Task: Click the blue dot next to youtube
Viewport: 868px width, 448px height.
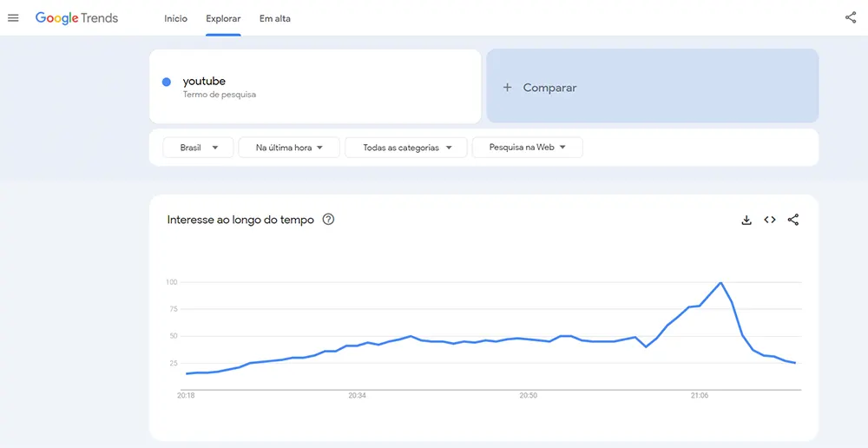Action: 167,82
